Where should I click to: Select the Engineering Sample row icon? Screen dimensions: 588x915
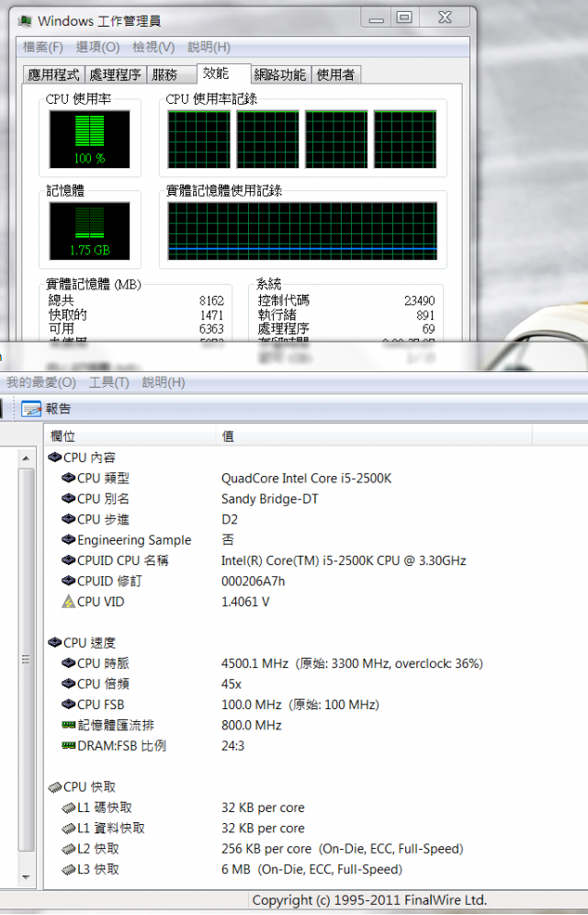[68, 540]
